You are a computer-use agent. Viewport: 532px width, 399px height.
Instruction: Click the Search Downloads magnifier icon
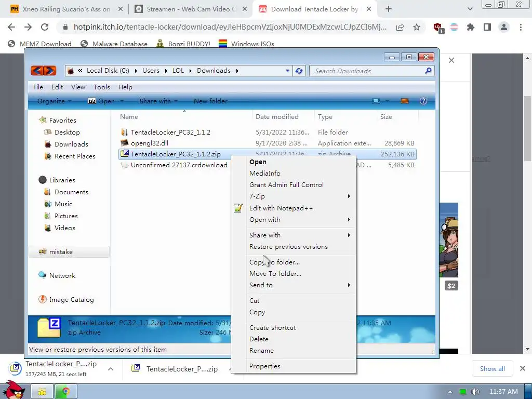point(428,71)
